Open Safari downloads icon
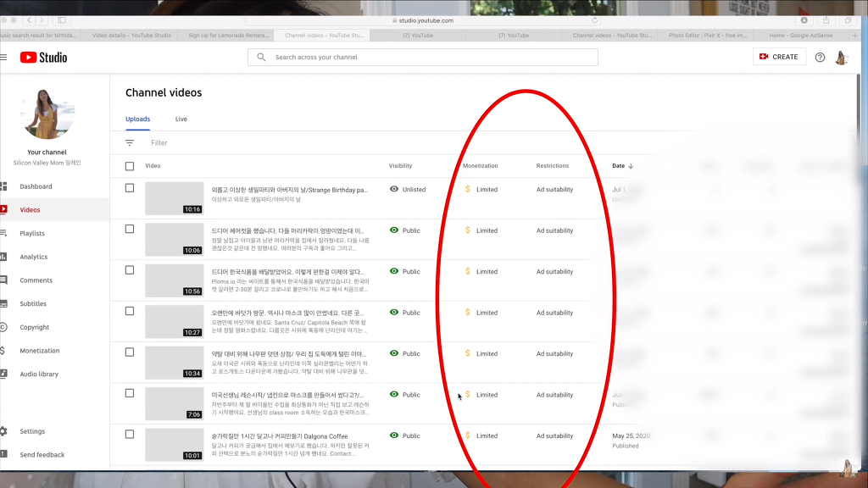Image resolution: width=868 pixels, height=488 pixels. (x=804, y=20)
